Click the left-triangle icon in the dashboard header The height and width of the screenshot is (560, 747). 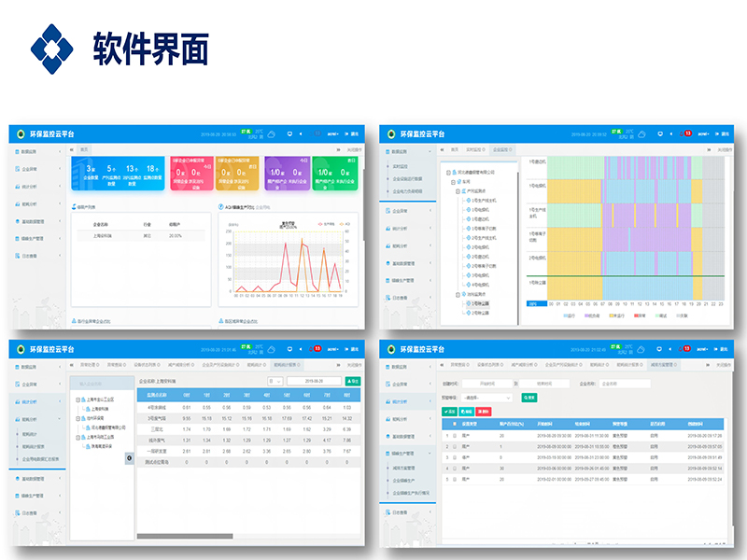pos(301,133)
